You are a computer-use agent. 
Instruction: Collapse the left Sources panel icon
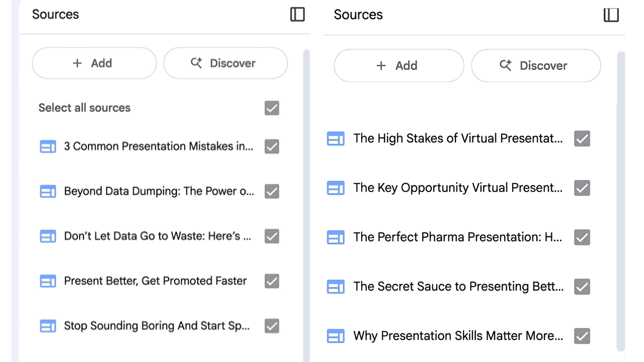tap(298, 15)
